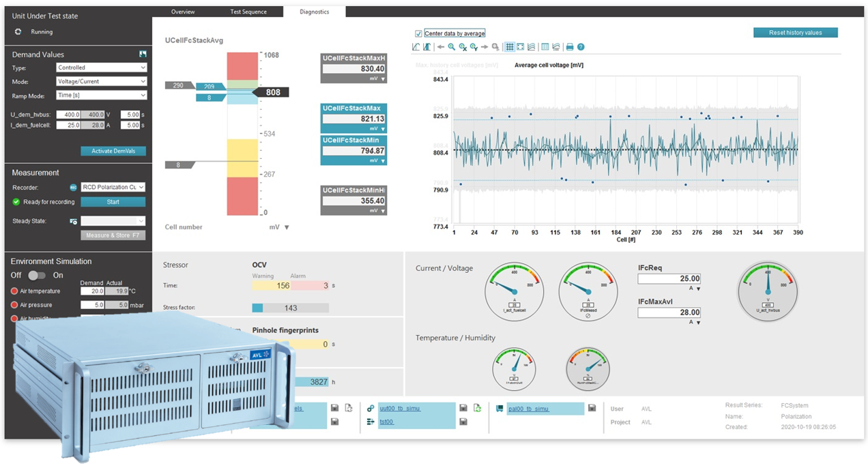
Task: Click the IFcReq value input field
Action: click(669, 279)
